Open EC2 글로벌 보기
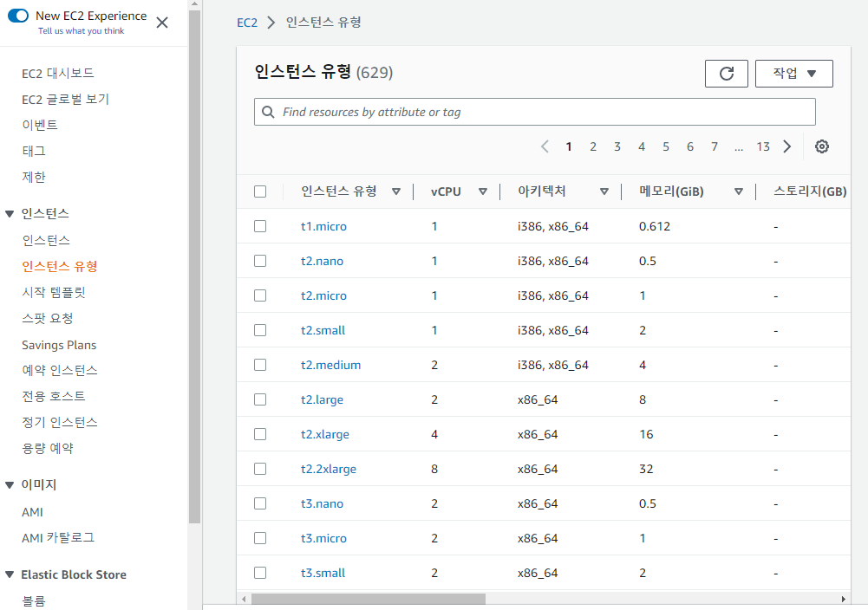Viewport: 868px width, 610px height. coord(65,100)
